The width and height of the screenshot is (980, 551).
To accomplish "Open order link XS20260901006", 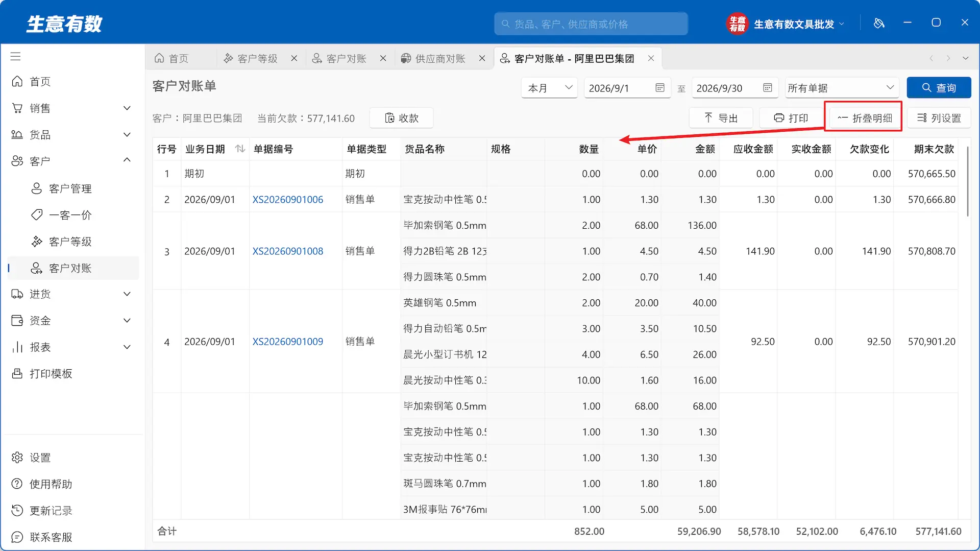I will (288, 200).
